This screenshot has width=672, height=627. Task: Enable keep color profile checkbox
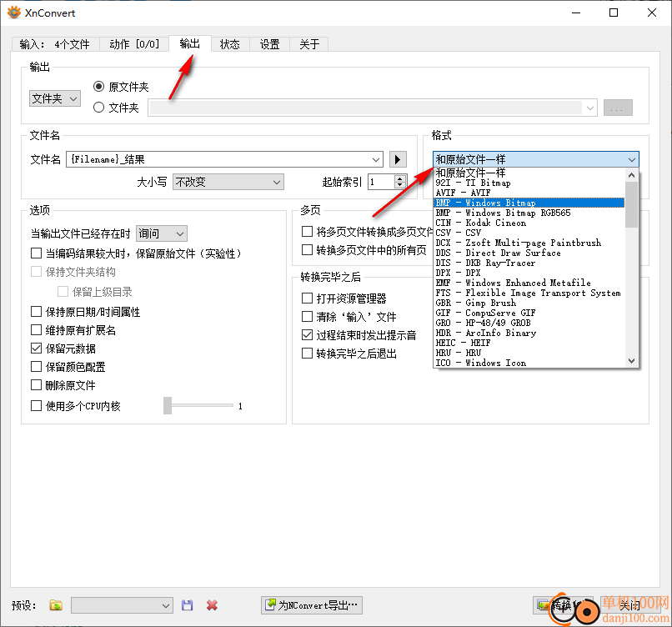[37, 366]
